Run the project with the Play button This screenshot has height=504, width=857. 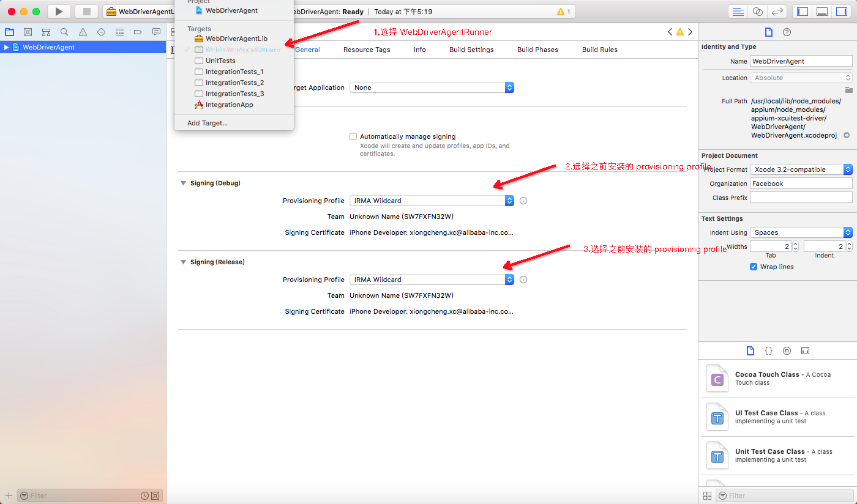[x=59, y=12]
